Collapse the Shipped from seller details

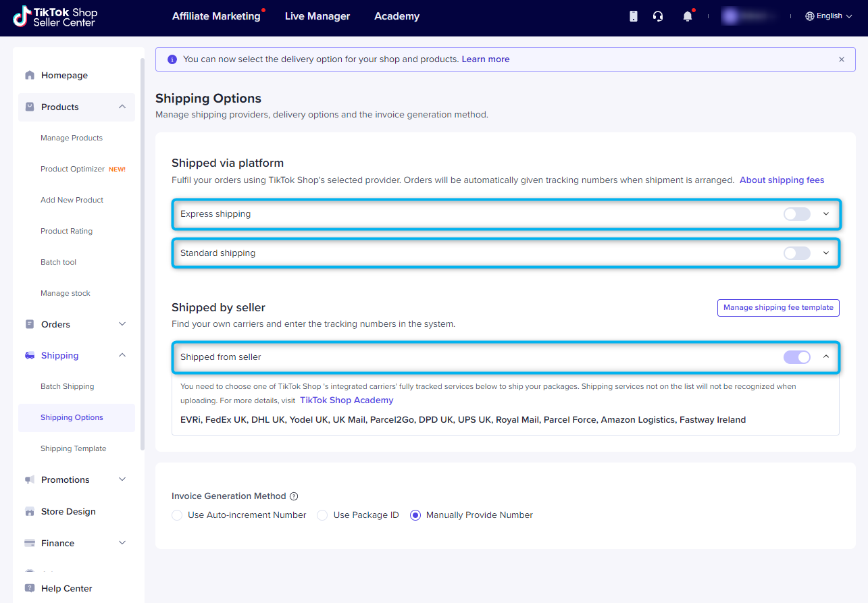(826, 357)
